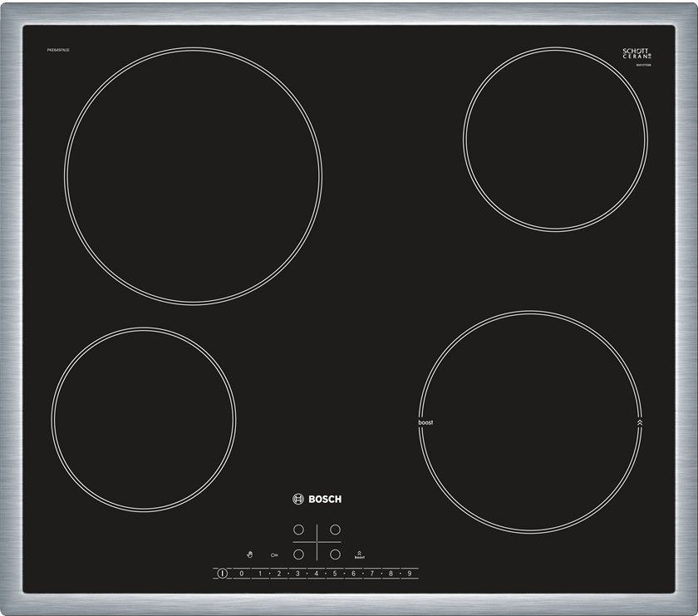Tap heat level 7 on the number strip
The width and height of the screenshot is (698, 616).
(x=372, y=574)
